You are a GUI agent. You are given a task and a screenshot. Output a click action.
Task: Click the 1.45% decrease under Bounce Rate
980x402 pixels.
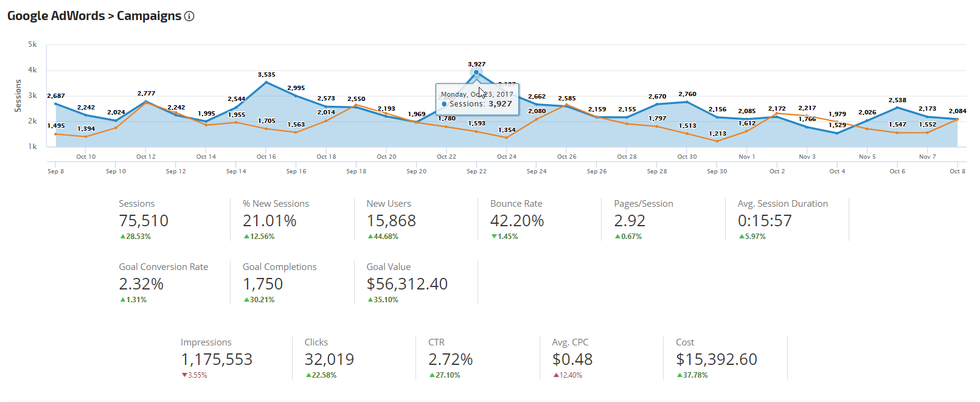505,237
